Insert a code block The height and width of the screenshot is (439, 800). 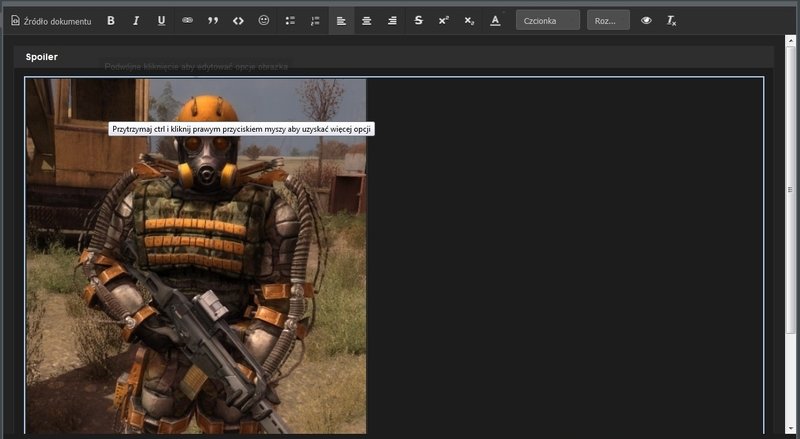tap(238, 20)
